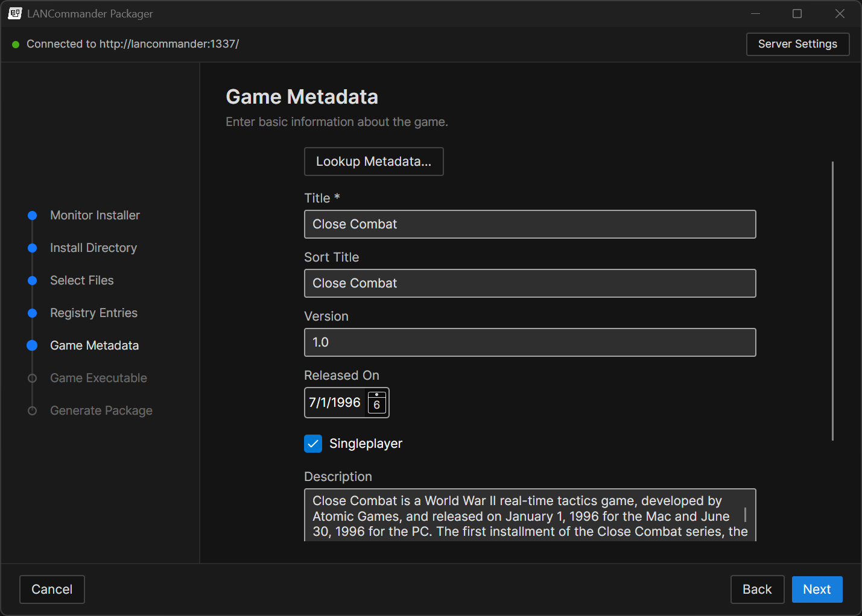Minimize the LANCommander Packager window
862x616 pixels.
(x=755, y=13)
